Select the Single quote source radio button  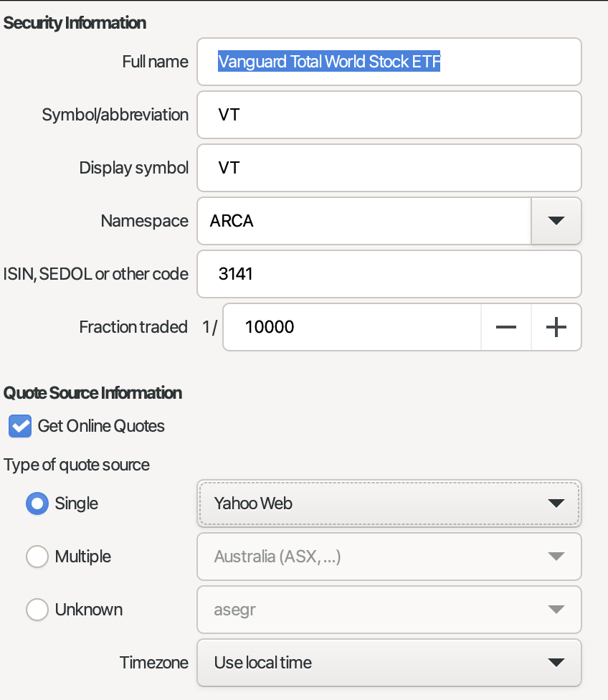[37, 503]
